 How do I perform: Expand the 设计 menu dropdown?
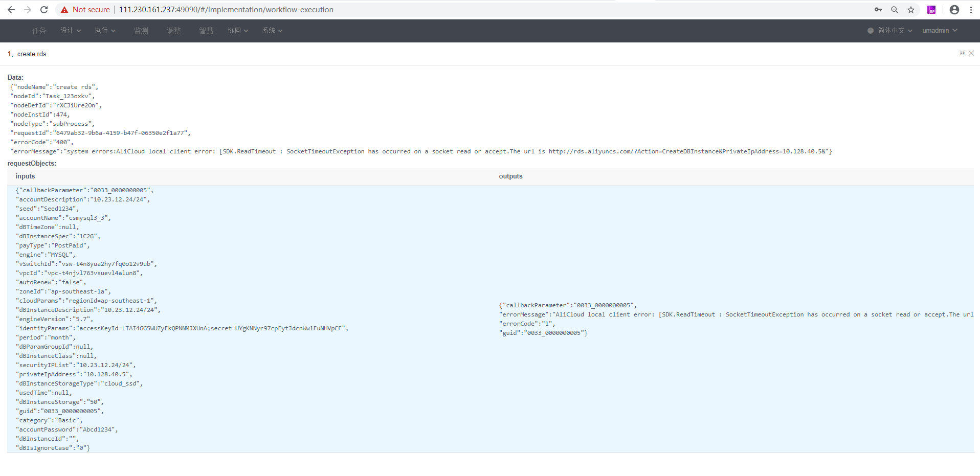(71, 31)
